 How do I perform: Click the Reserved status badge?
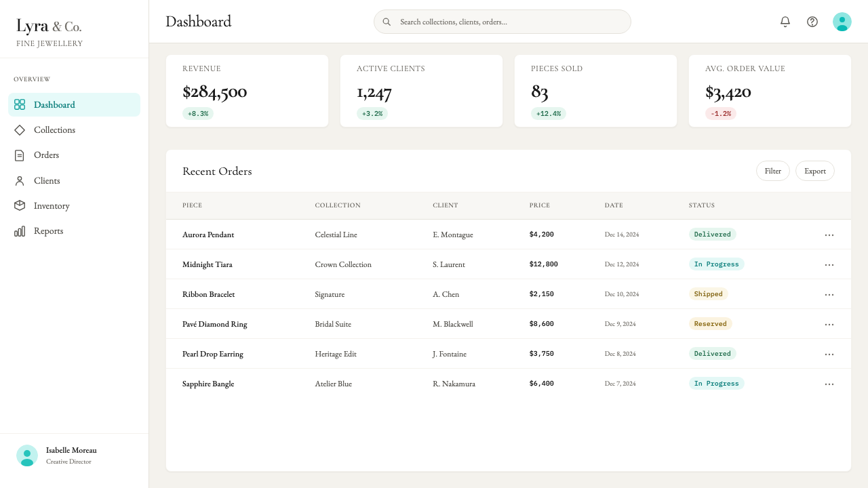pyautogui.click(x=710, y=324)
